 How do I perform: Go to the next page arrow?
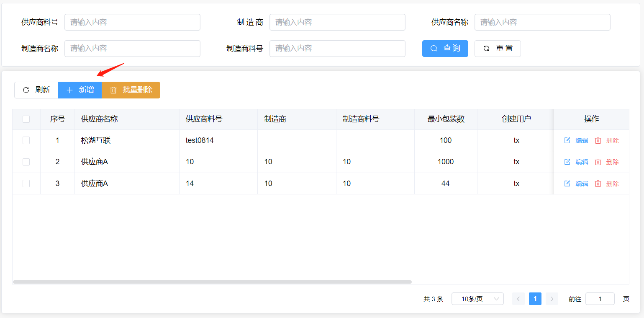coord(552,299)
